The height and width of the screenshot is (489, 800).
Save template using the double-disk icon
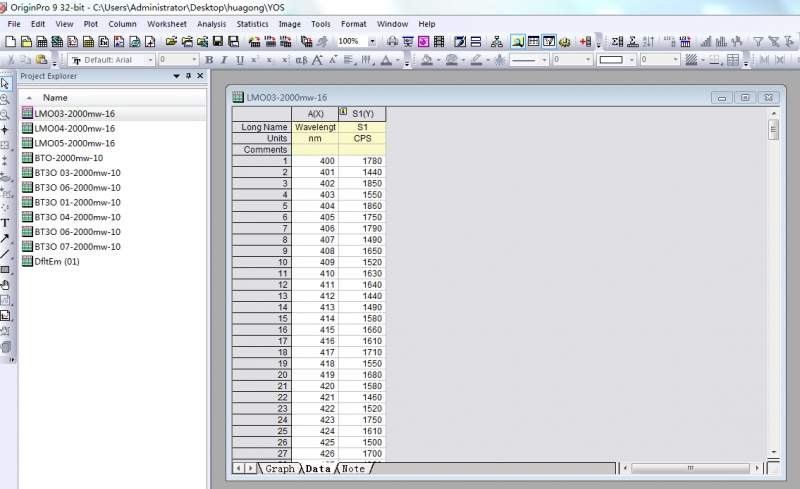[x=234, y=41]
